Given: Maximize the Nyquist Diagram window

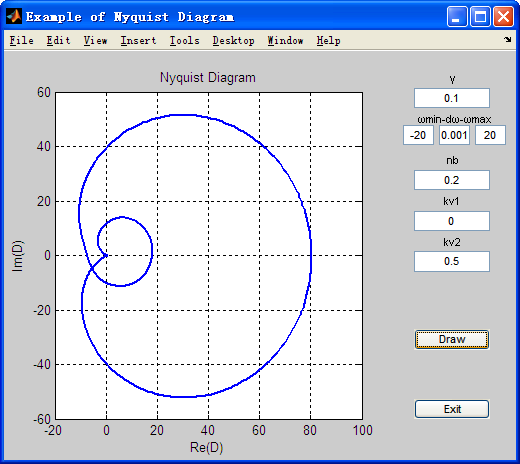Looking at the screenshot, I should tap(480, 16).
